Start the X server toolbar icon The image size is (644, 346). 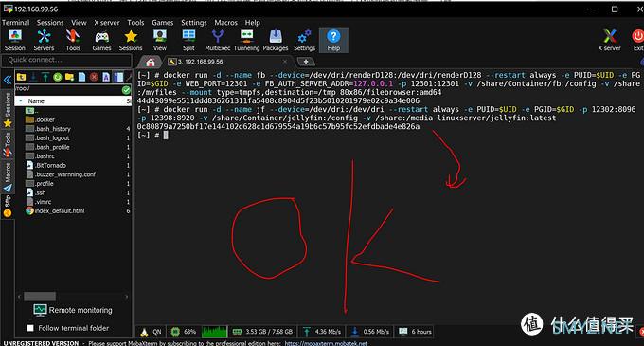[610, 41]
